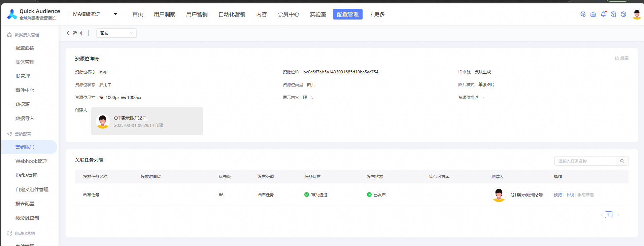644x246 pixels.
Task: Click 预览 for the 画布任务 row
Action: coord(558,195)
